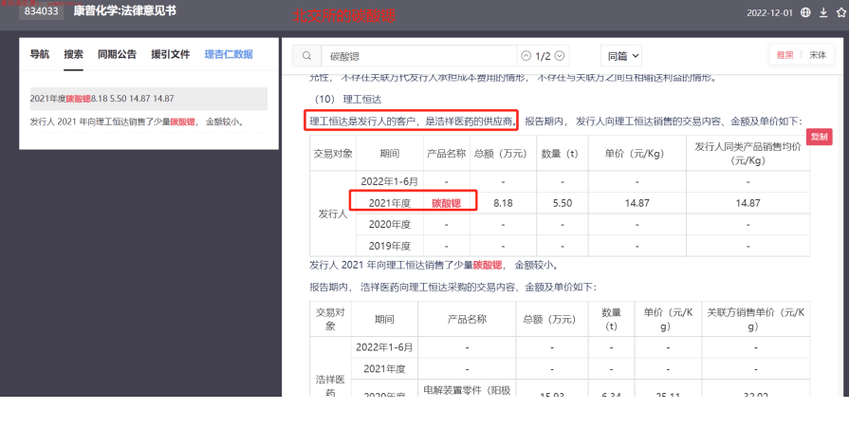Go to previous search match arrow

coord(526,56)
